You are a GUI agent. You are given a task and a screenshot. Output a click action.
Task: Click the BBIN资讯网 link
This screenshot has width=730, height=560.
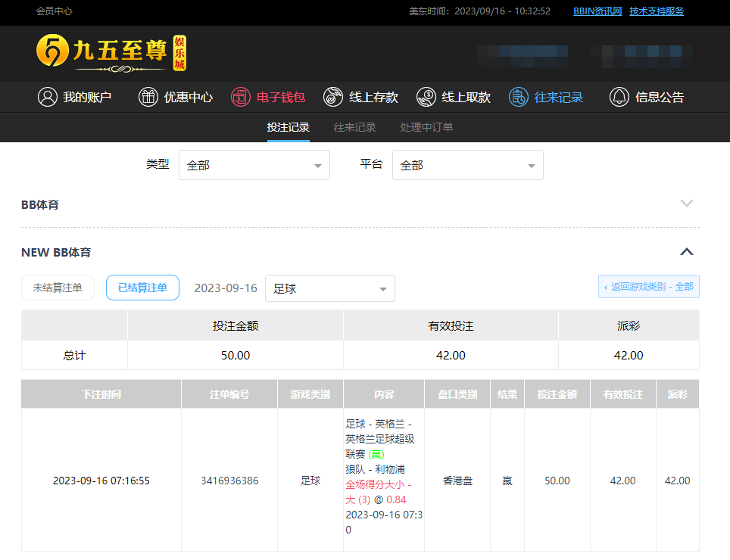(x=597, y=11)
